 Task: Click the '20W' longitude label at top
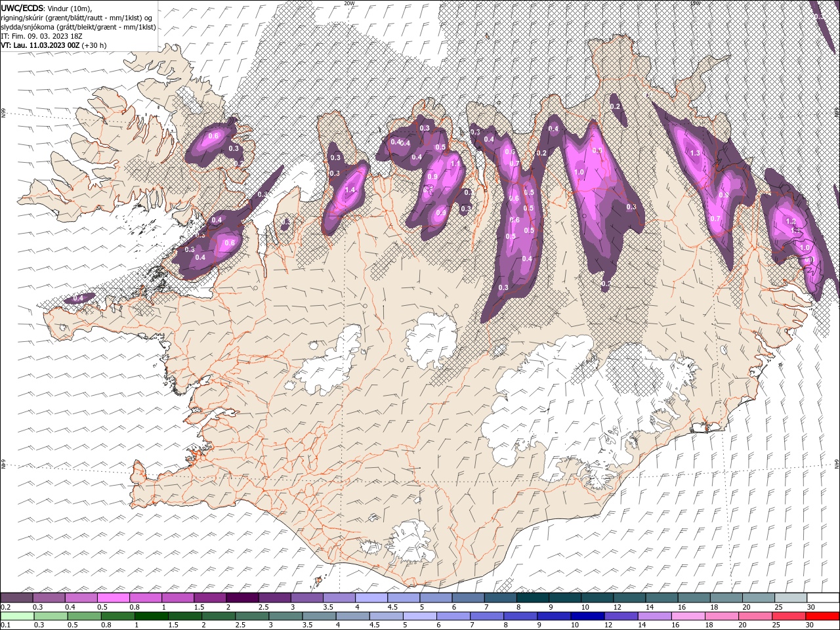click(x=349, y=3)
